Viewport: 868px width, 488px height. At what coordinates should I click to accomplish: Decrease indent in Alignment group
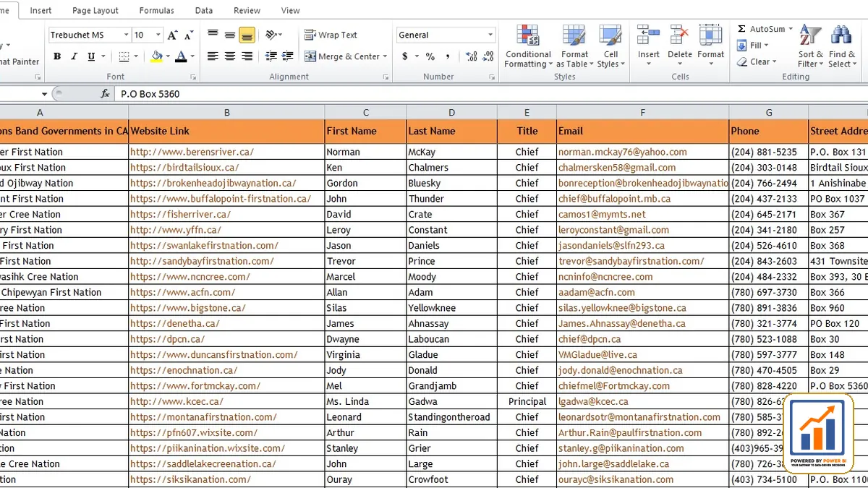click(271, 56)
